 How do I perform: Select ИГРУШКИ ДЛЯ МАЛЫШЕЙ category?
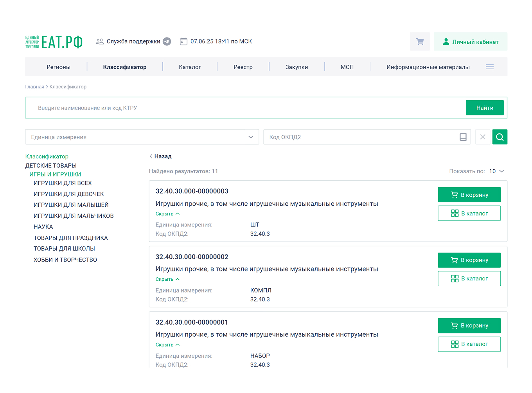tap(71, 205)
